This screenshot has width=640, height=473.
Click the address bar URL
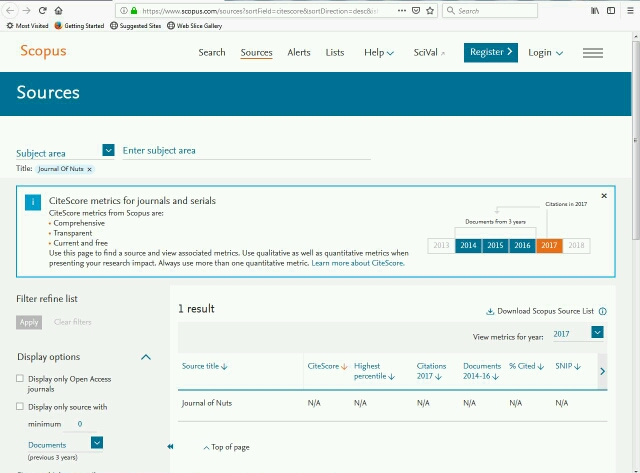(259, 11)
